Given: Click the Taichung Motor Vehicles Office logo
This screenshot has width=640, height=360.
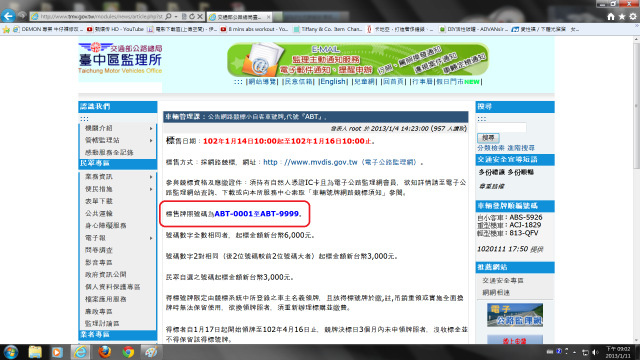Looking at the screenshot, I should click(x=120, y=58).
